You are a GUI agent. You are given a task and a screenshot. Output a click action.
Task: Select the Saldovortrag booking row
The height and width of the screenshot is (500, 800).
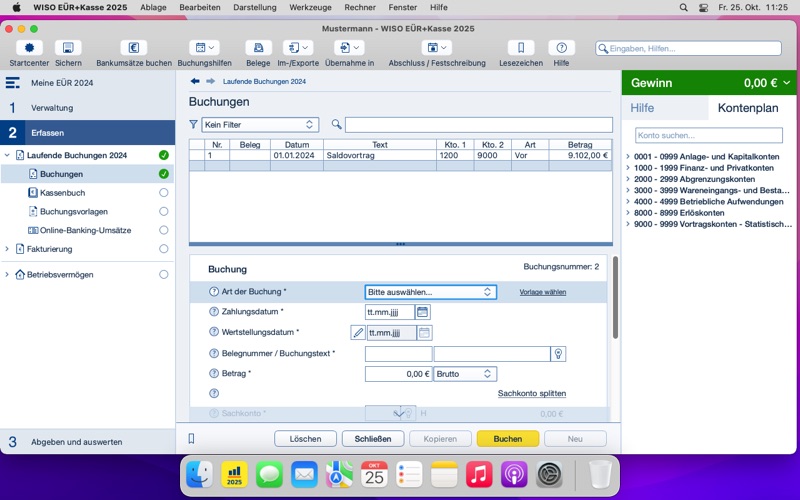coord(401,155)
